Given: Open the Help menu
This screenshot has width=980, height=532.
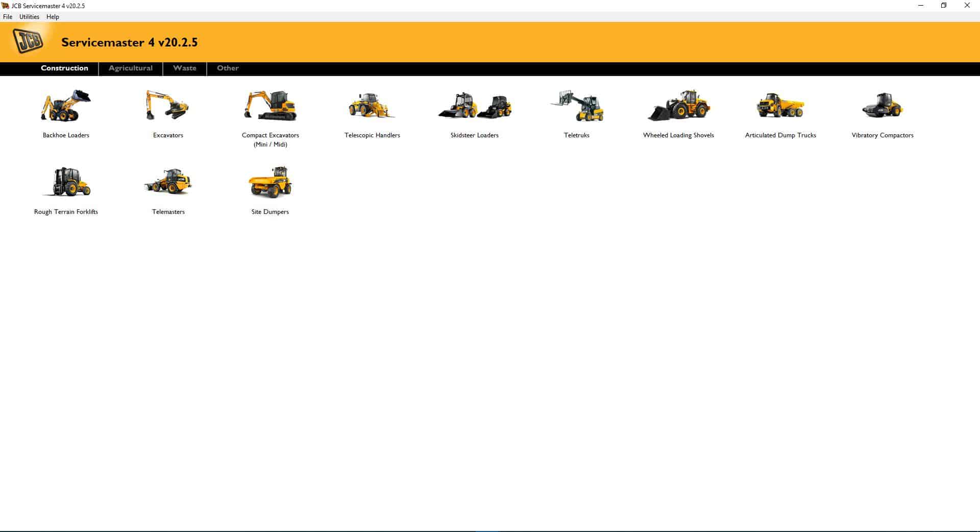Looking at the screenshot, I should click(52, 16).
